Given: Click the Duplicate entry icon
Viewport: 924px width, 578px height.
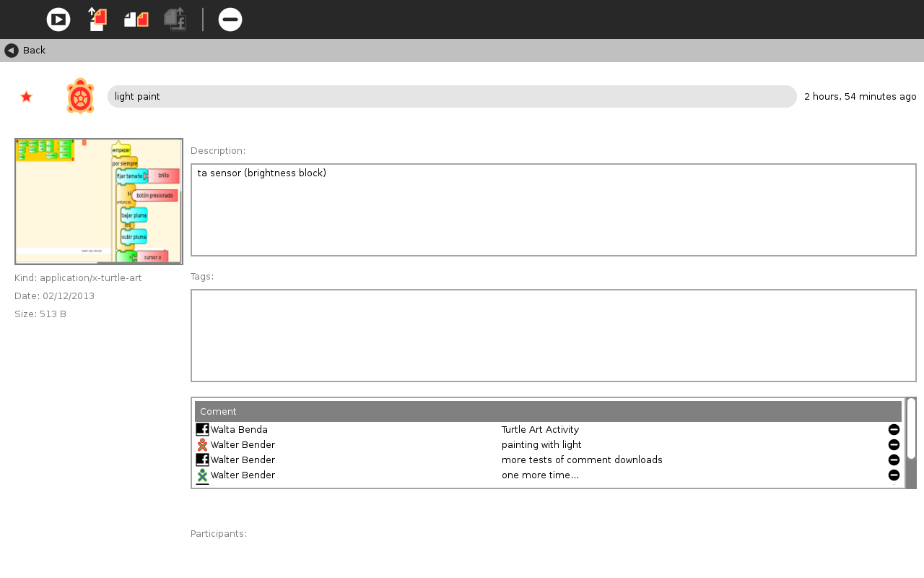Looking at the screenshot, I should pos(136,20).
